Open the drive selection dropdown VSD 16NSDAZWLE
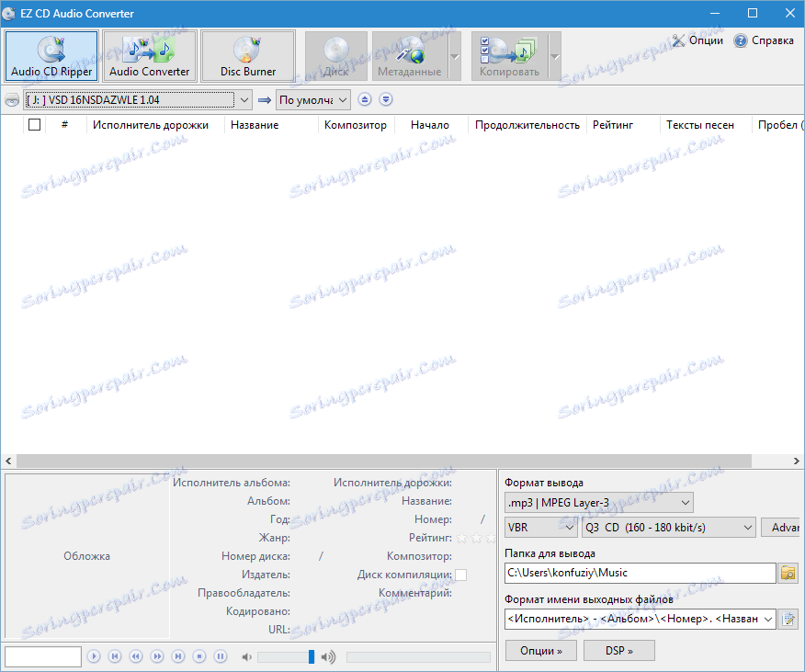 pos(138,99)
